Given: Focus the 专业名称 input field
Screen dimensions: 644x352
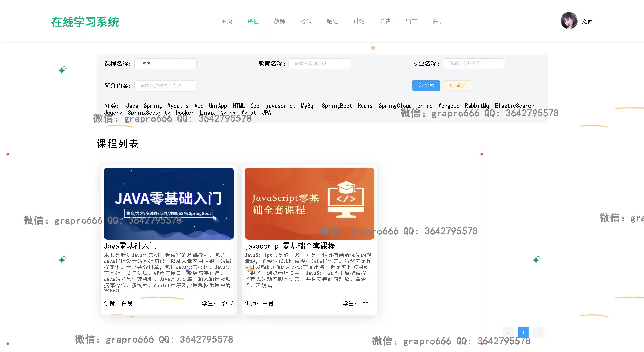Looking at the screenshot, I should (473, 64).
